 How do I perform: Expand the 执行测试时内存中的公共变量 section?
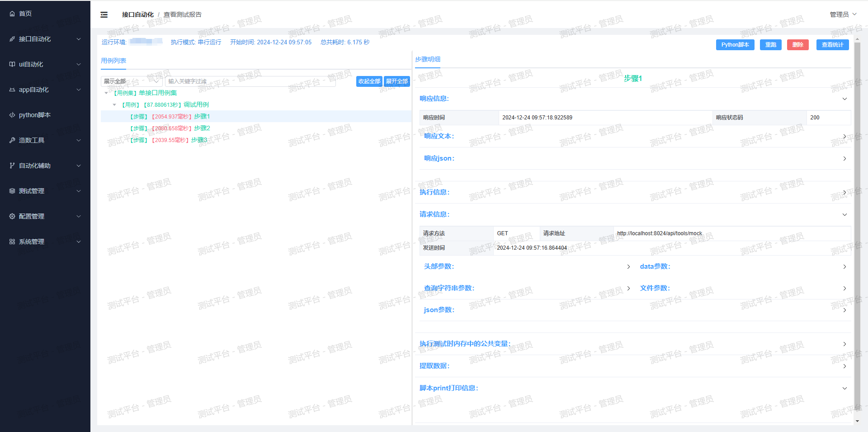pyautogui.click(x=844, y=344)
